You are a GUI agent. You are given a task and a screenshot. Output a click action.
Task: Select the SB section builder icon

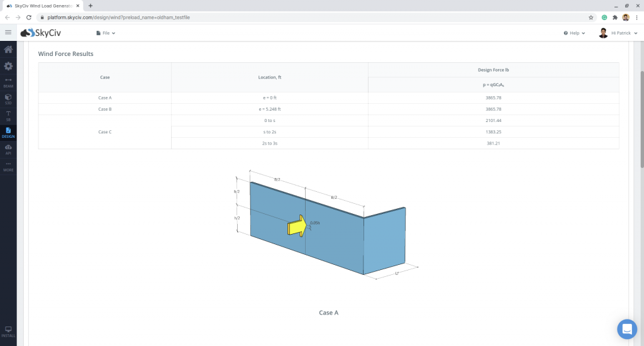coord(8,115)
